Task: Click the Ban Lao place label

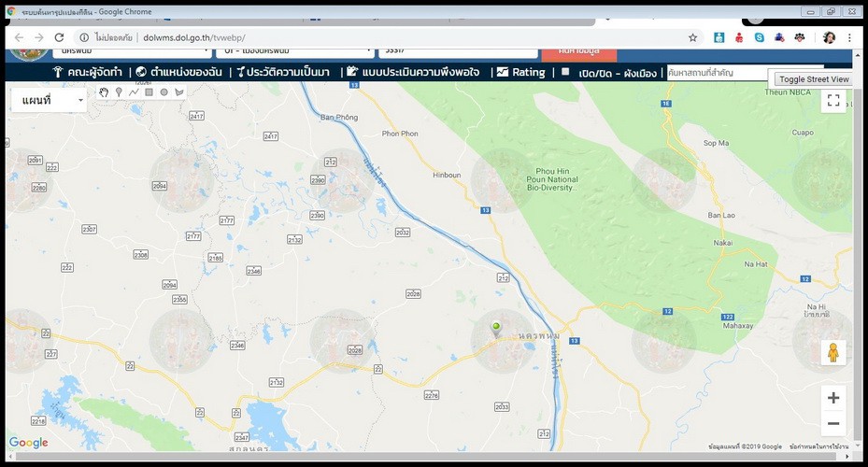Action: point(721,215)
